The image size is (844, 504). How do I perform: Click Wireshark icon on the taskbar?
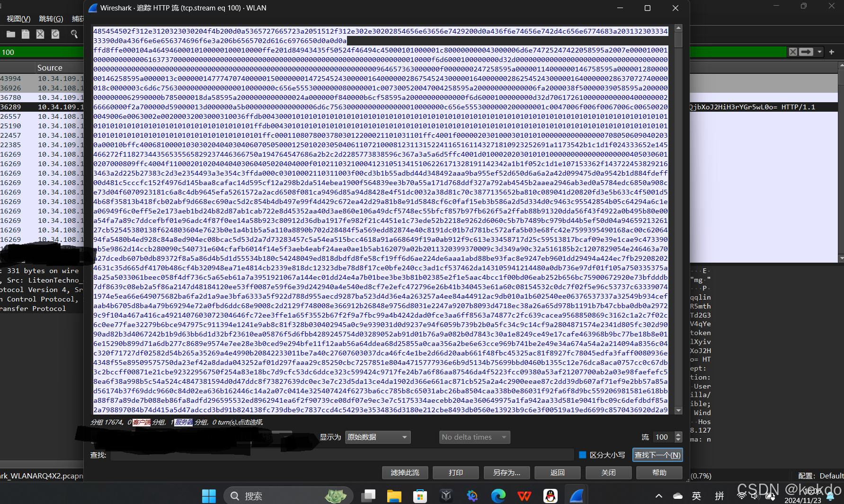pos(576,496)
